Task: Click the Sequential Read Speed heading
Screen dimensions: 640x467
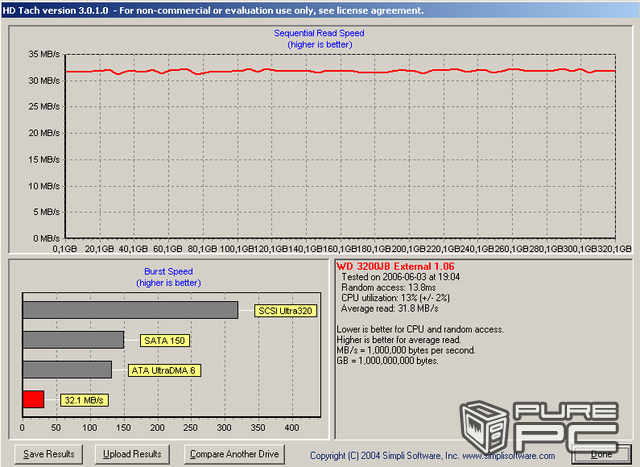Action: 319,33
